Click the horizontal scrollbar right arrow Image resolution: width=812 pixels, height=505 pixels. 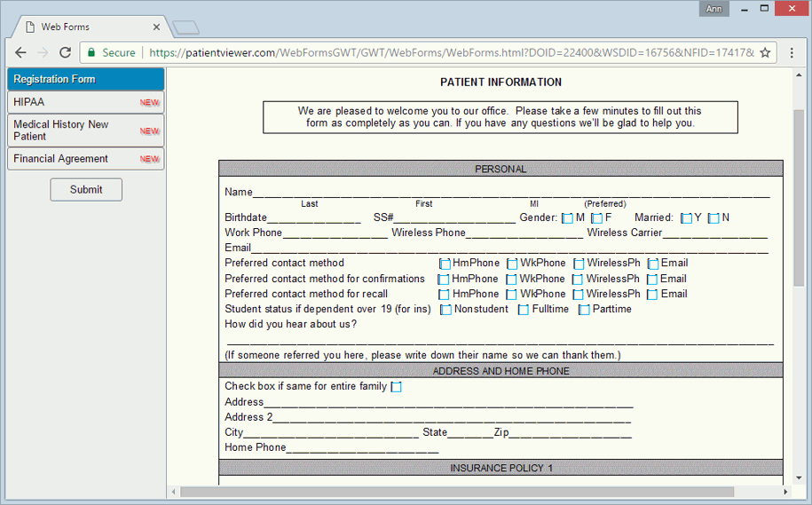pos(785,492)
